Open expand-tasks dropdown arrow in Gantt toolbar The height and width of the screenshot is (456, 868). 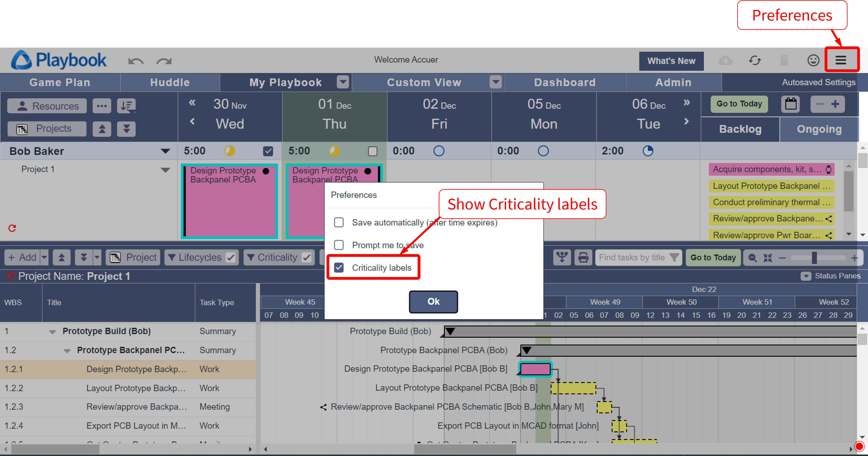(97, 258)
